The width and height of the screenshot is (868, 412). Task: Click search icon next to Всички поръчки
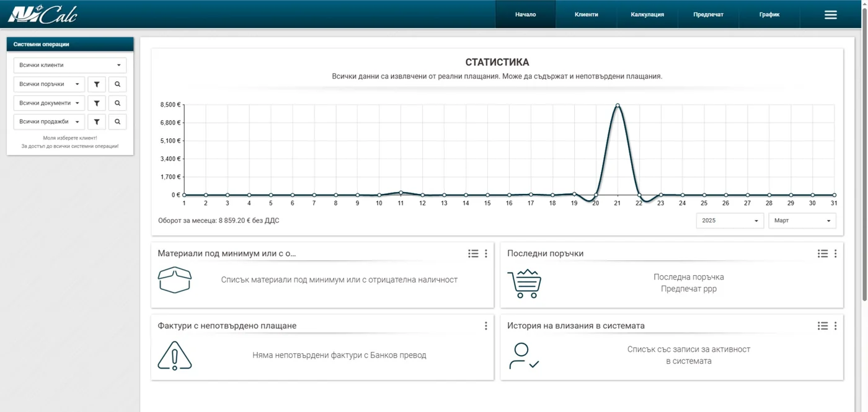pyautogui.click(x=117, y=84)
